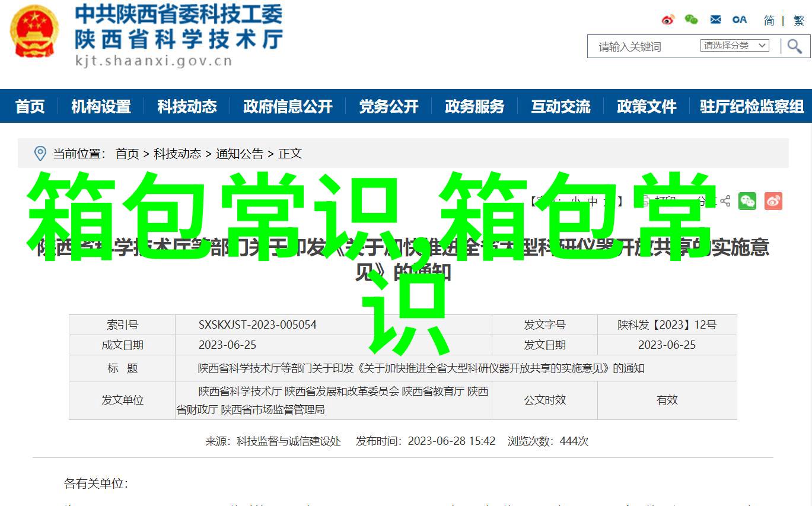
Task: Click the 请输入关键词 search input field
Action: [644, 46]
